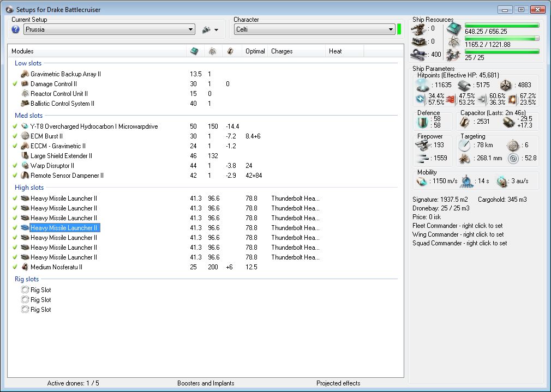The width and height of the screenshot is (551, 392).
Task: Click the shield hitpoints icon showing 11635
Action: tap(422, 85)
